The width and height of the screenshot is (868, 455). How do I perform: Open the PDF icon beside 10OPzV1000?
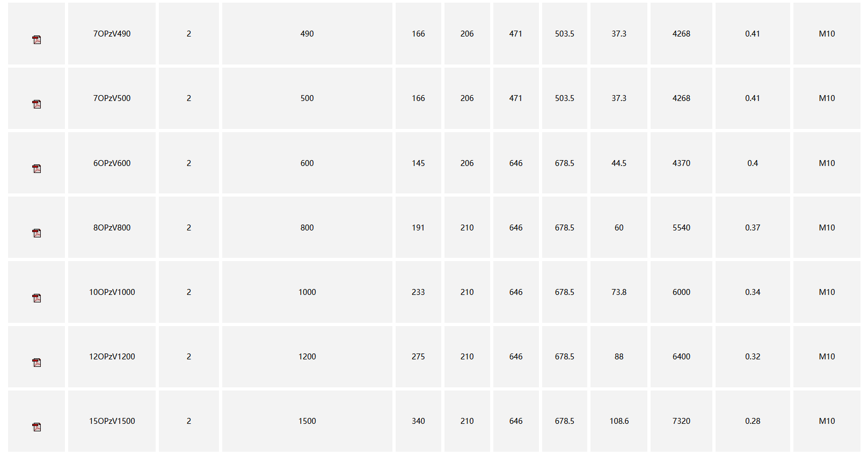click(x=37, y=298)
